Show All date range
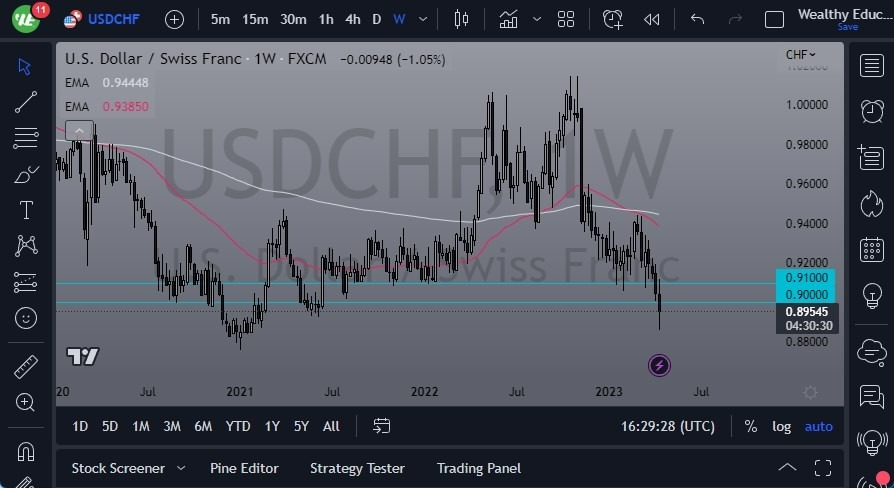 pyautogui.click(x=331, y=426)
